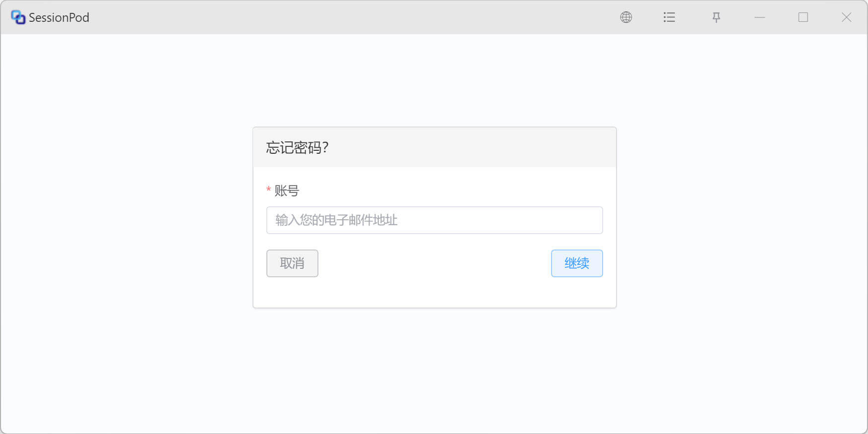Pin the window with the pin icon

pyautogui.click(x=716, y=17)
